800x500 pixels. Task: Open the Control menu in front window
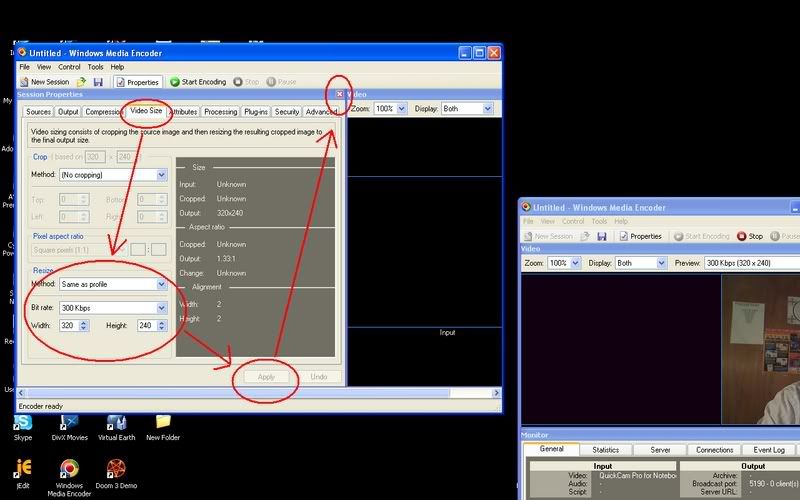click(x=69, y=67)
